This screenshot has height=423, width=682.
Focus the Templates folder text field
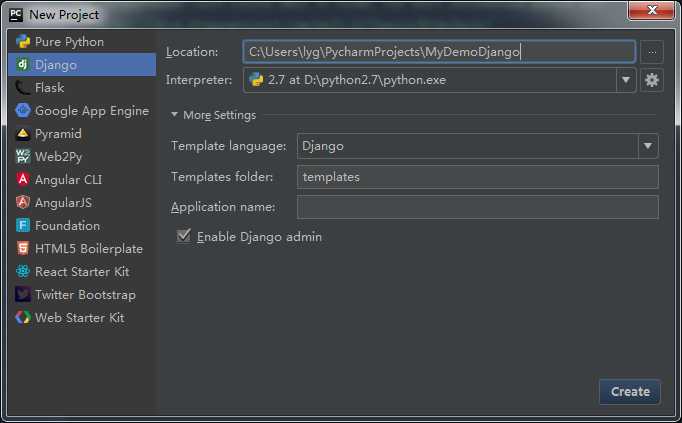tap(477, 177)
